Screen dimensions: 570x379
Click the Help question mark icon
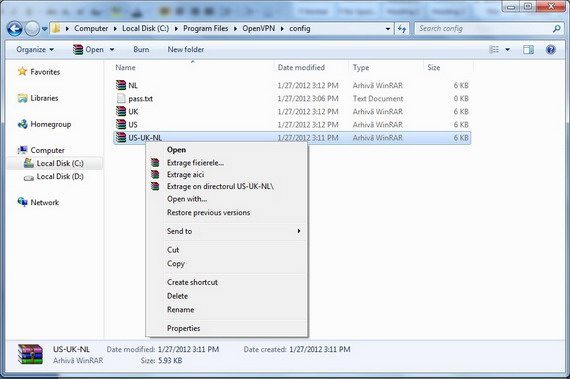click(551, 49)
